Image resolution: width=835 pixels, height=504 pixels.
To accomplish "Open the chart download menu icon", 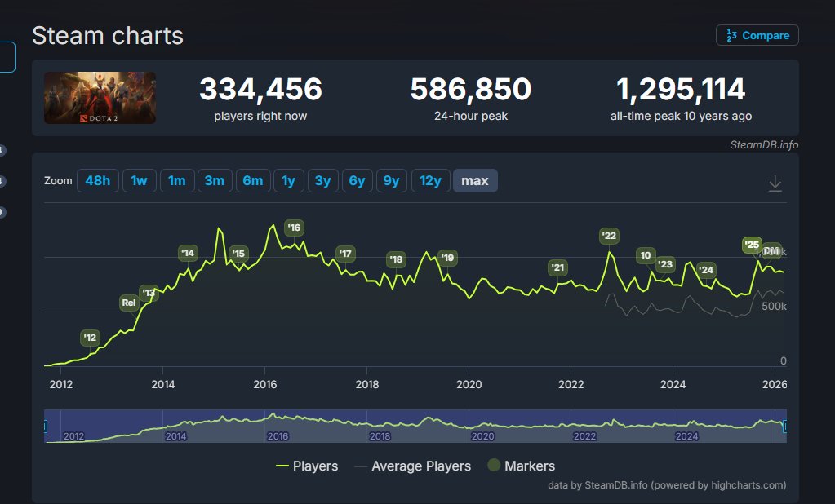I will [775, 183].
